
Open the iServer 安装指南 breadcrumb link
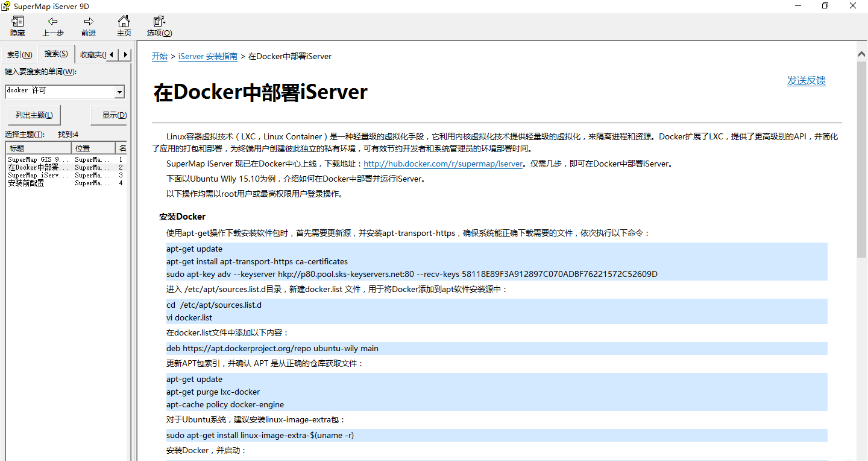[x=208, y=56]
